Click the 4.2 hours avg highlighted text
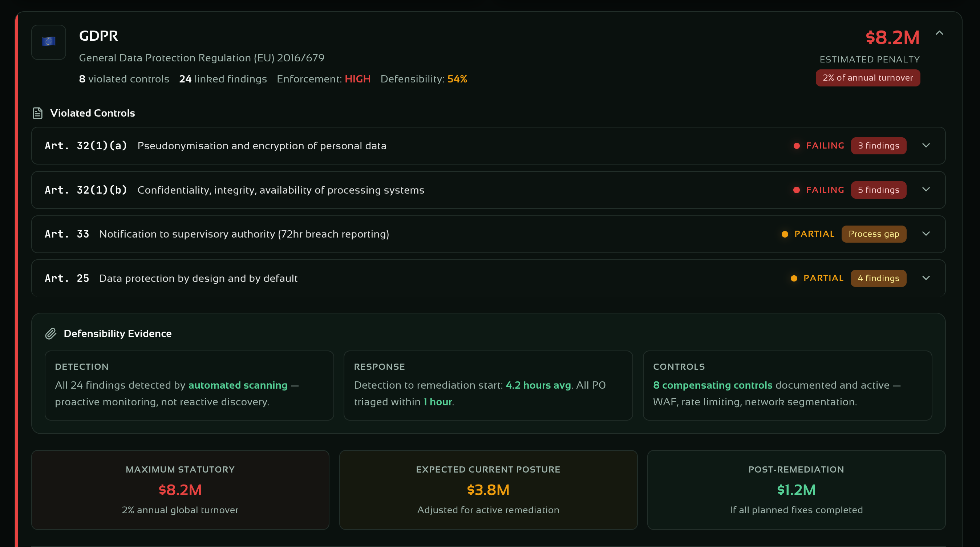 point(538,385)
